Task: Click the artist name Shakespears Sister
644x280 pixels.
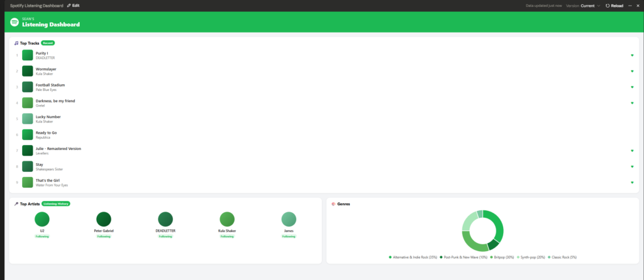Action: tap(49, 170)
